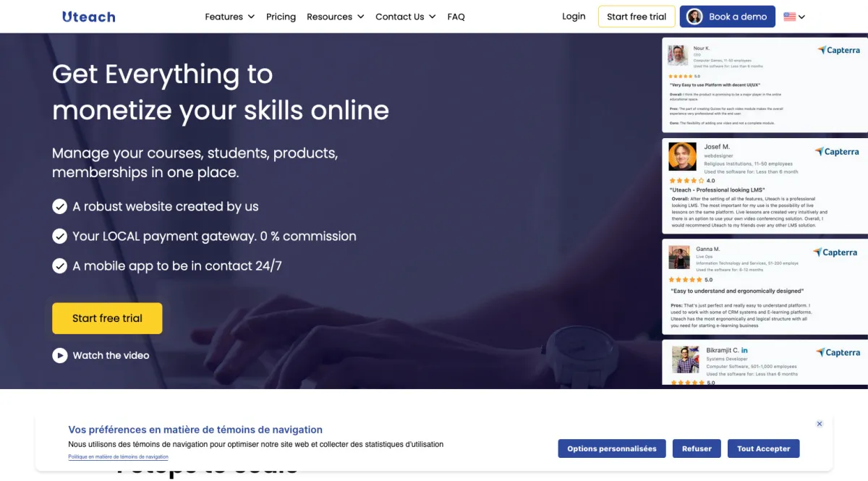This screenshot has height=481, width=868.
Task: Click Capterra logo on Nour K. review
Action: pyautogui.click(x=838, y=51)
